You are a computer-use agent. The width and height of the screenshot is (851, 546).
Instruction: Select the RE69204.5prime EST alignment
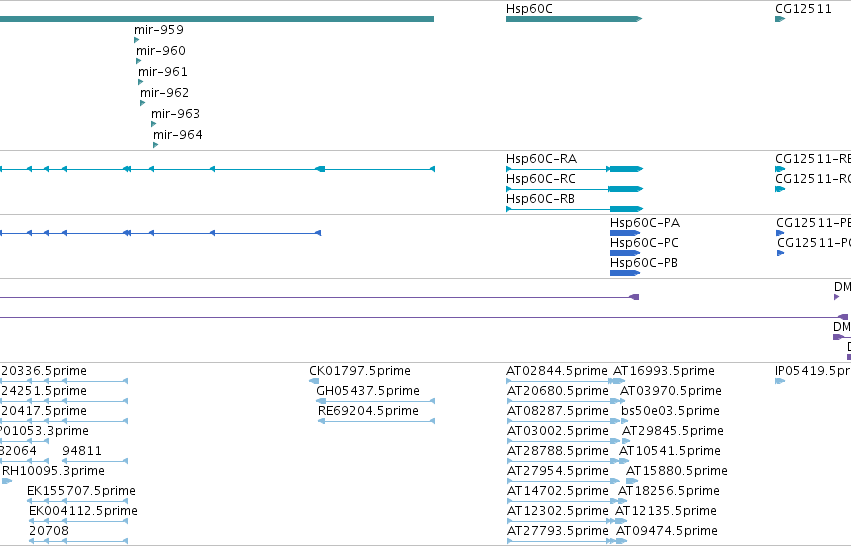click(376, 421)
